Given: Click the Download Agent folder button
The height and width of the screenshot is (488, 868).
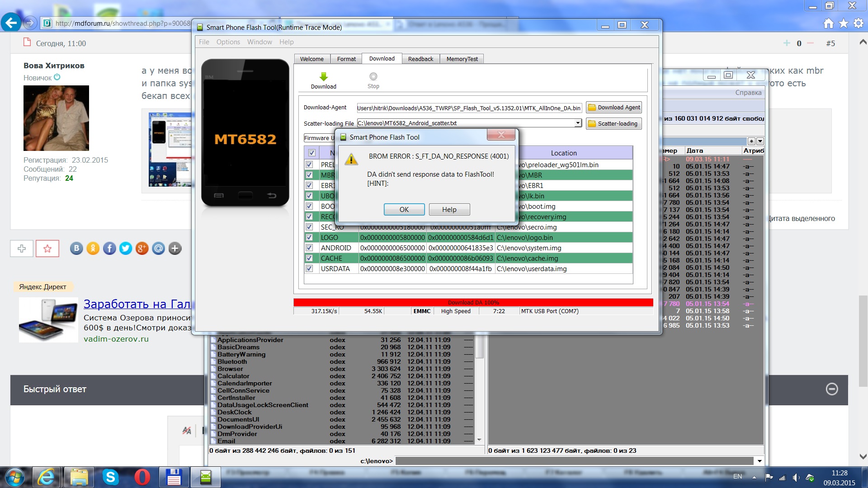Looking at the screenshot, I should (614, 108).
